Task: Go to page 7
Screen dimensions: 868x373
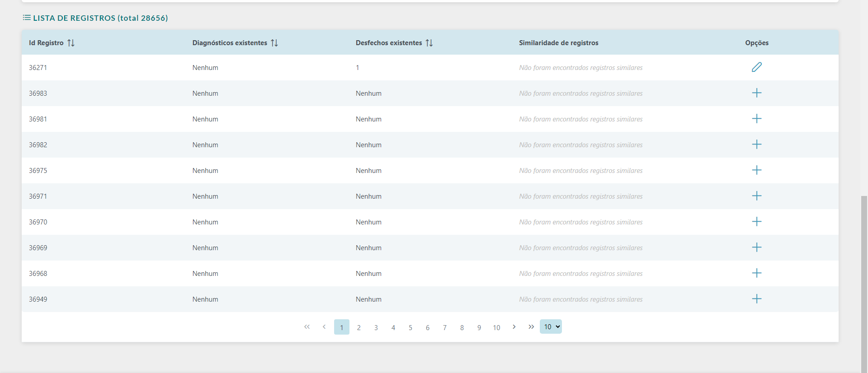Action: pyautogui.click(x=445, y=327)
